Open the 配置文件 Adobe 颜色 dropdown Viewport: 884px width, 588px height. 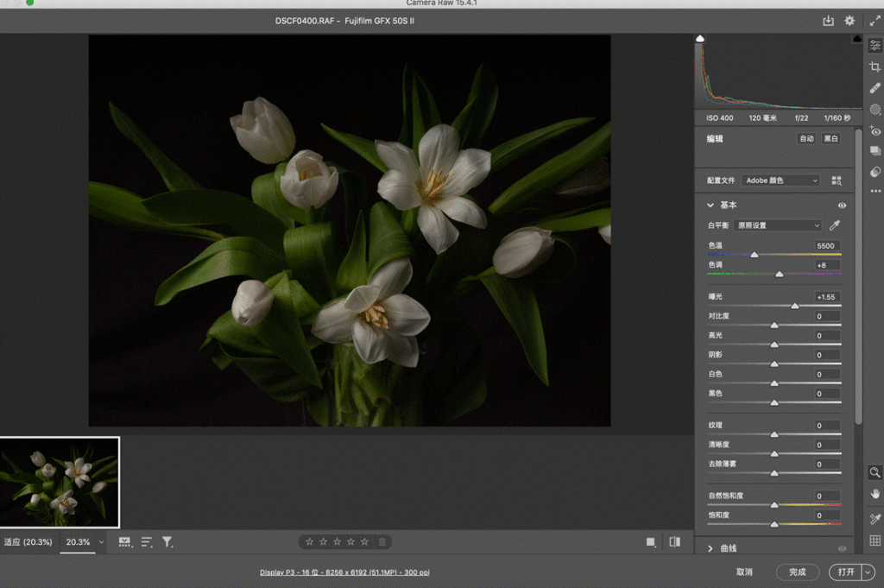pos(780,180)
